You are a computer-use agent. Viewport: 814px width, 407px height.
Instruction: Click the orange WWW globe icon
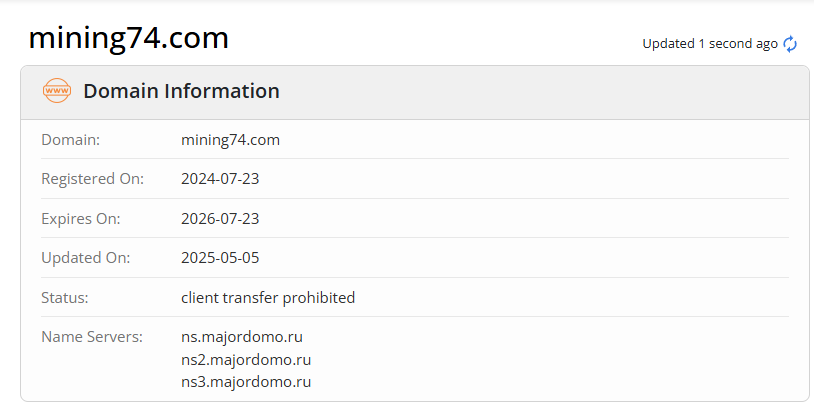(x=57, y=91)
